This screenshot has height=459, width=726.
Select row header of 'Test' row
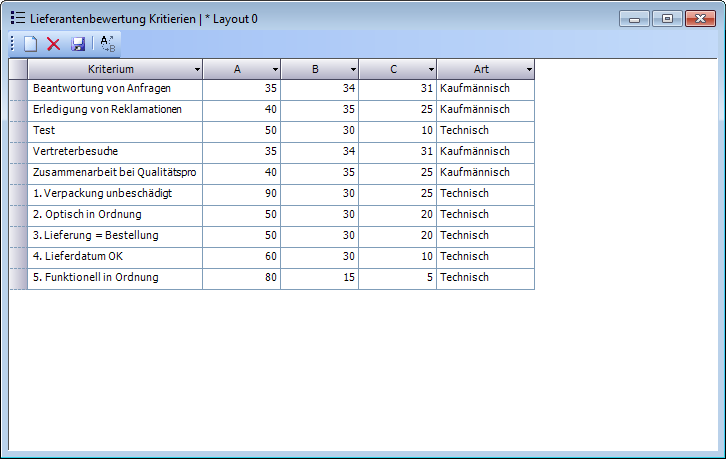18,130
